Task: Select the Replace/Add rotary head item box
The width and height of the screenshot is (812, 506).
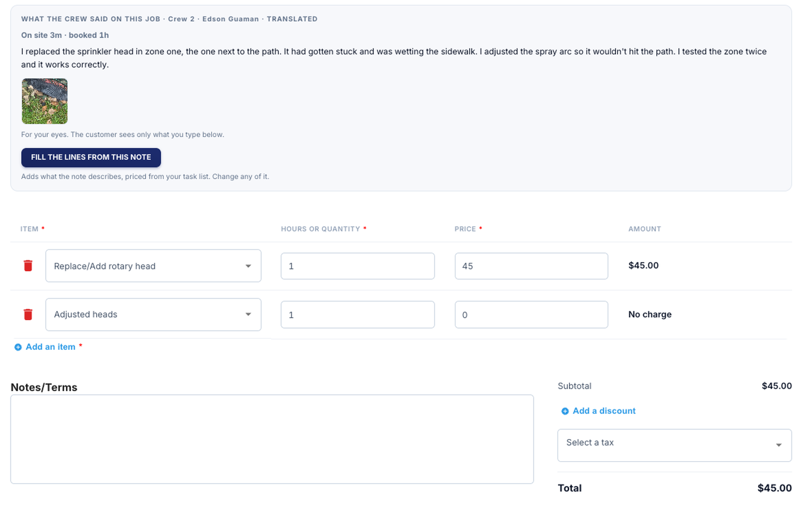Action: pos(153,266)
